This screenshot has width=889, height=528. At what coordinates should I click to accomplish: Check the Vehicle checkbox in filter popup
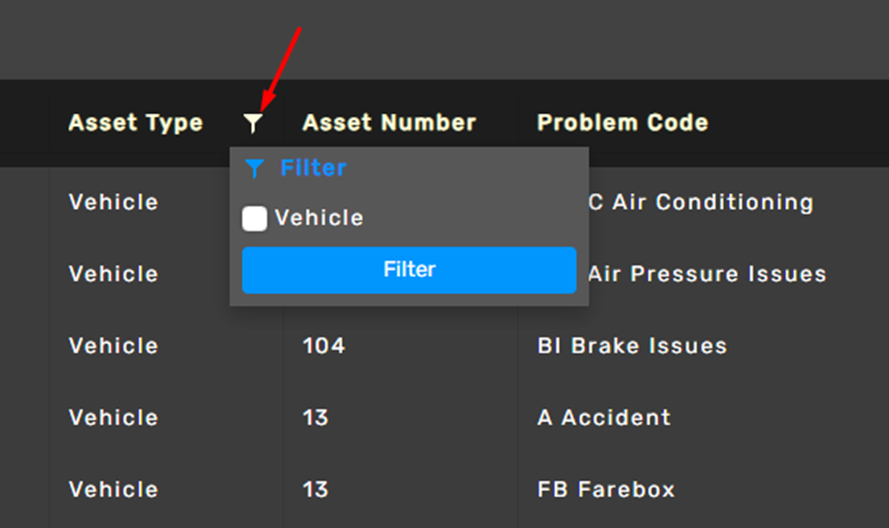point(255,218)
